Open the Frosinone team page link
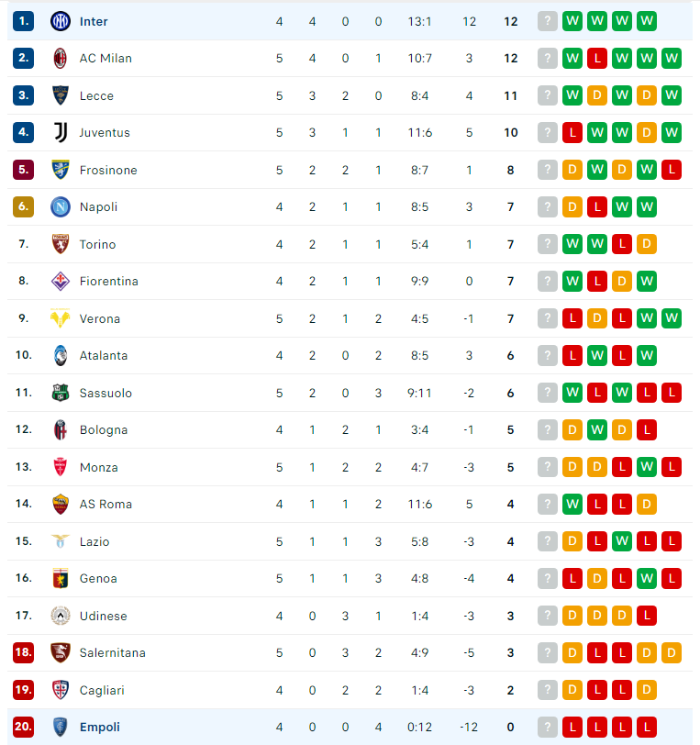Viewport: 700px width, 745px height. pos(108,170)
